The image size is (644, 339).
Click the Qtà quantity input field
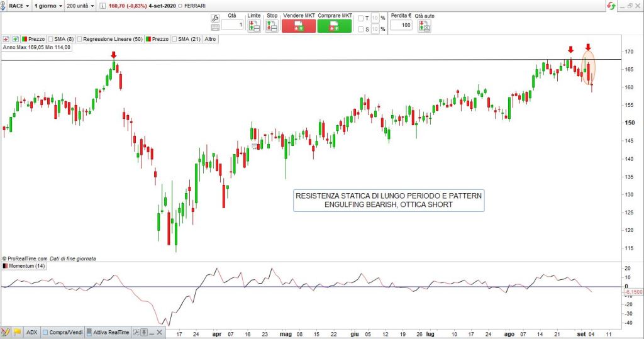click(231, 25)
